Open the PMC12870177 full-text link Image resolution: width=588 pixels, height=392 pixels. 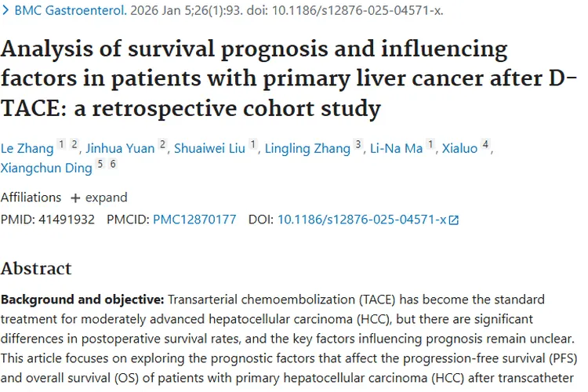[194, 220]
